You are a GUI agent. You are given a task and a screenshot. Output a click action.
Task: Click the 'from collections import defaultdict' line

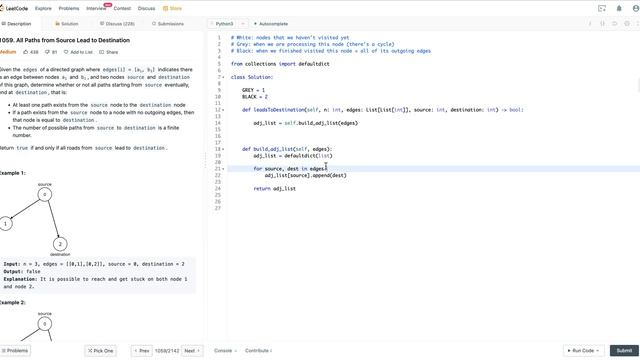click(x=280, y=64)
